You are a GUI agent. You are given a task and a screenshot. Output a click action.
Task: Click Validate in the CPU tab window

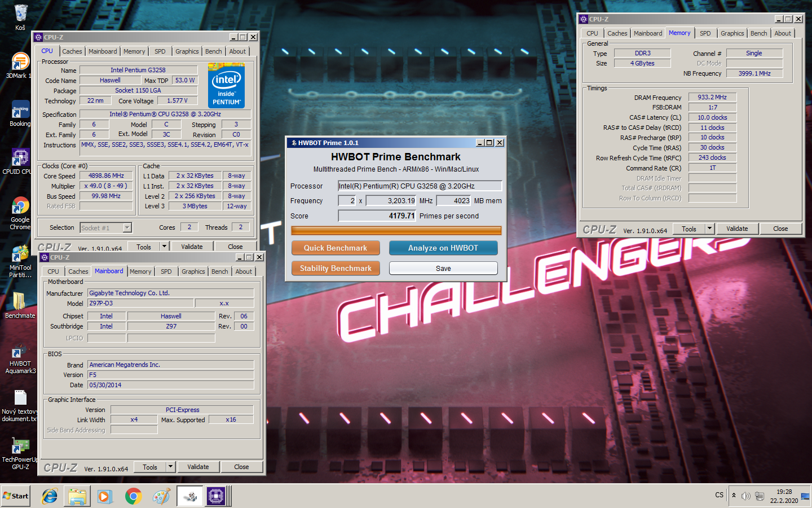coord(192,246)
